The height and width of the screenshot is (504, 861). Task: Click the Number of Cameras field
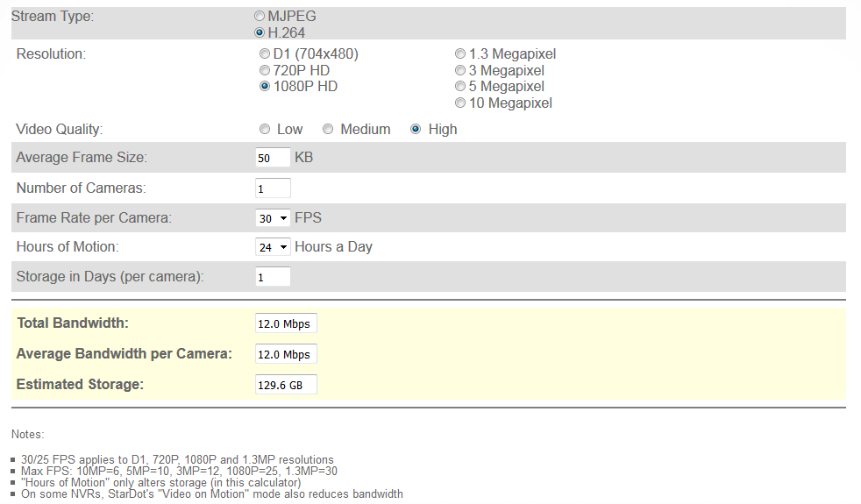click(273, 188)
